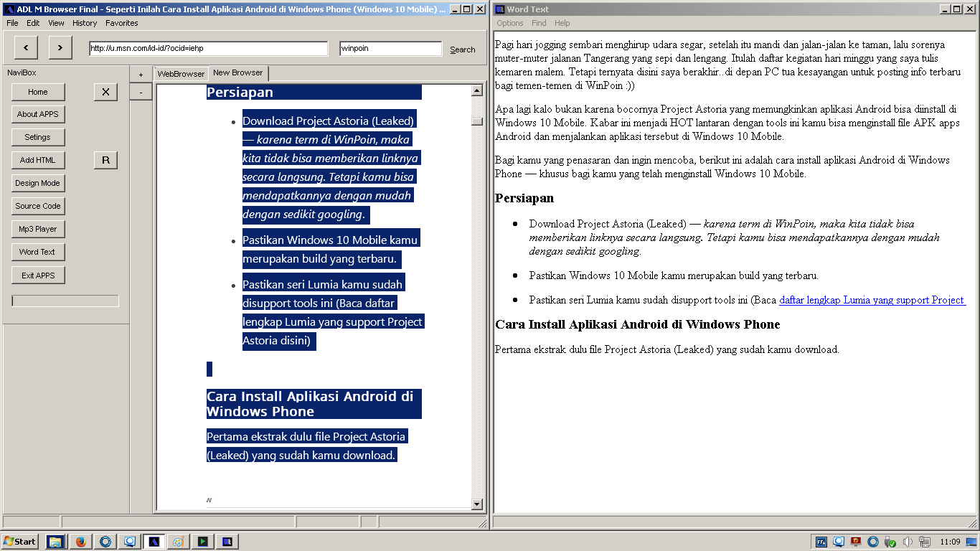Click the Word Text button in NaviBox
Viewport: 980px width, 551px height.
(x=38, y=252)
